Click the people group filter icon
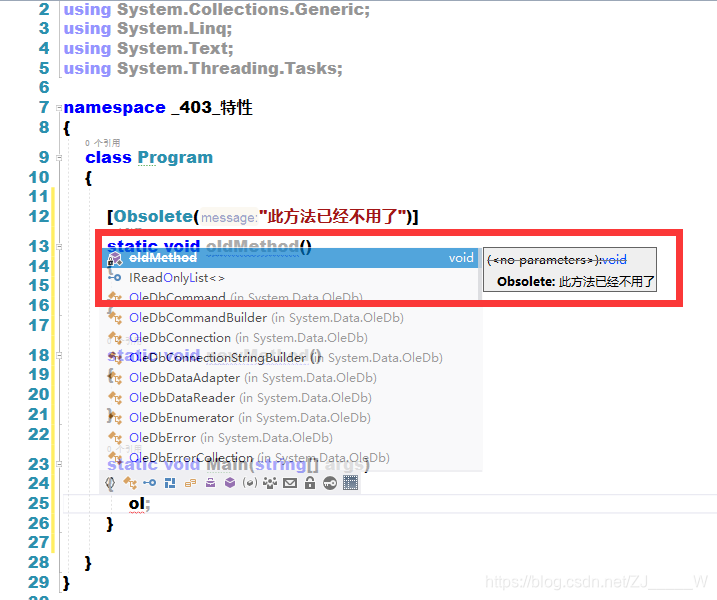The image size is (717, 600). tap(270, 483)
